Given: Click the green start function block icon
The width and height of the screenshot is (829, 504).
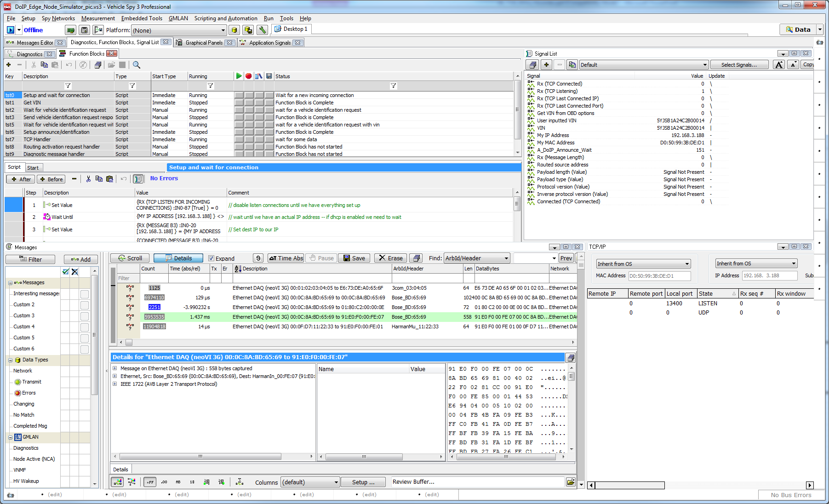Looking at the screenshot, I should pyautogui.click(x=239, y=76).
